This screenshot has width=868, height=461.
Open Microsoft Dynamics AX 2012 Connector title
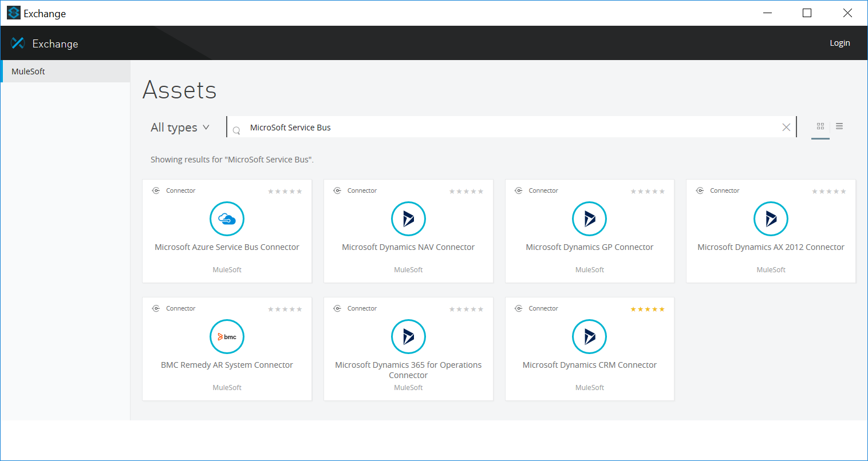(x=771, y=247)
